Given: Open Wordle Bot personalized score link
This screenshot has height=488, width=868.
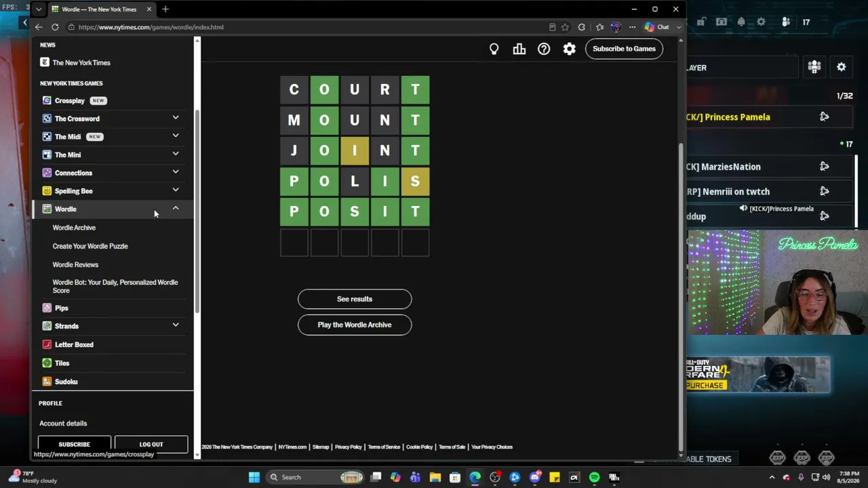Looking at the screenshot, I should point(115,286).
